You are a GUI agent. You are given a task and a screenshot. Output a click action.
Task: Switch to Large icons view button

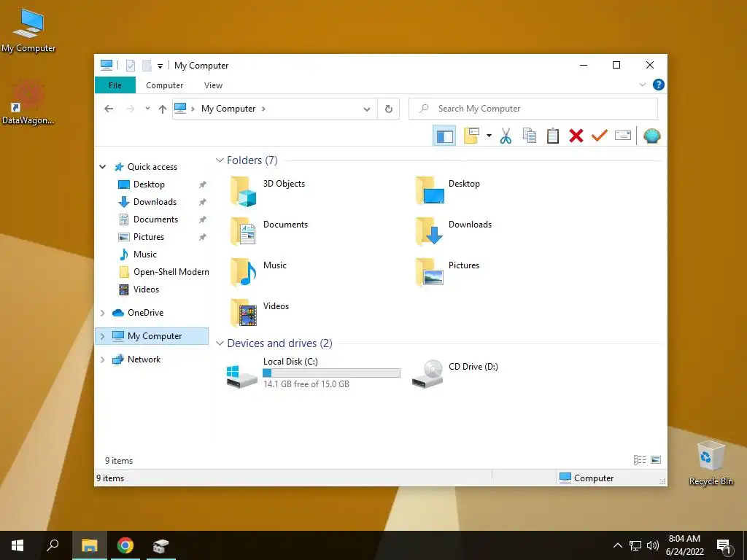656,460
